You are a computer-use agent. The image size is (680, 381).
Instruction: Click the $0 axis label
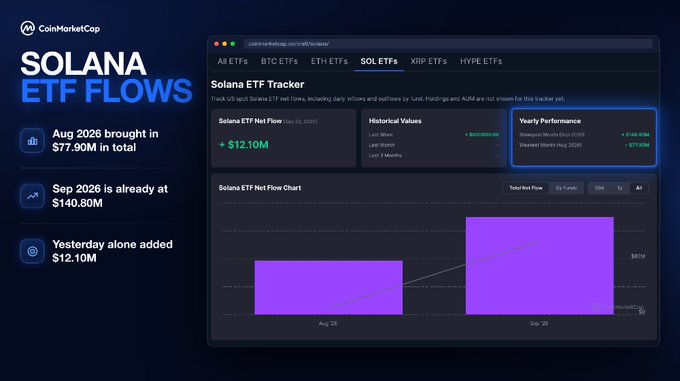click(x=642, y=312)
